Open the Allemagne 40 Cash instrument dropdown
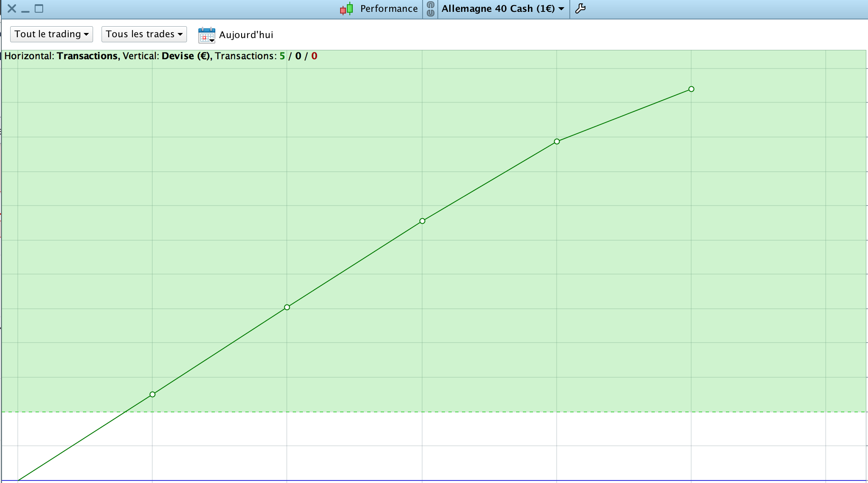Viewport: 868px width, 483px height. (x=503, y=8)
